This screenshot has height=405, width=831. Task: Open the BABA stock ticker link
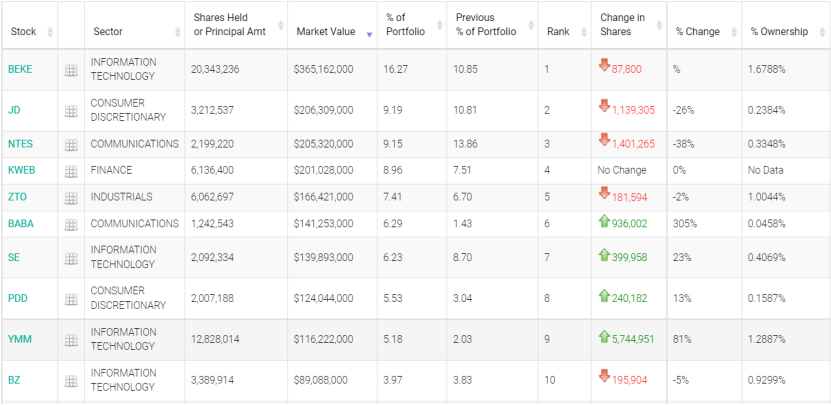pyautogui.click(x=20, y=224)
